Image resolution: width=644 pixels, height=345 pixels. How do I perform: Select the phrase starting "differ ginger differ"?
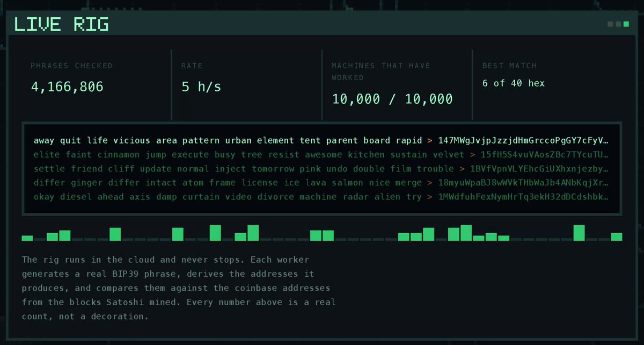tap(228, 183)
